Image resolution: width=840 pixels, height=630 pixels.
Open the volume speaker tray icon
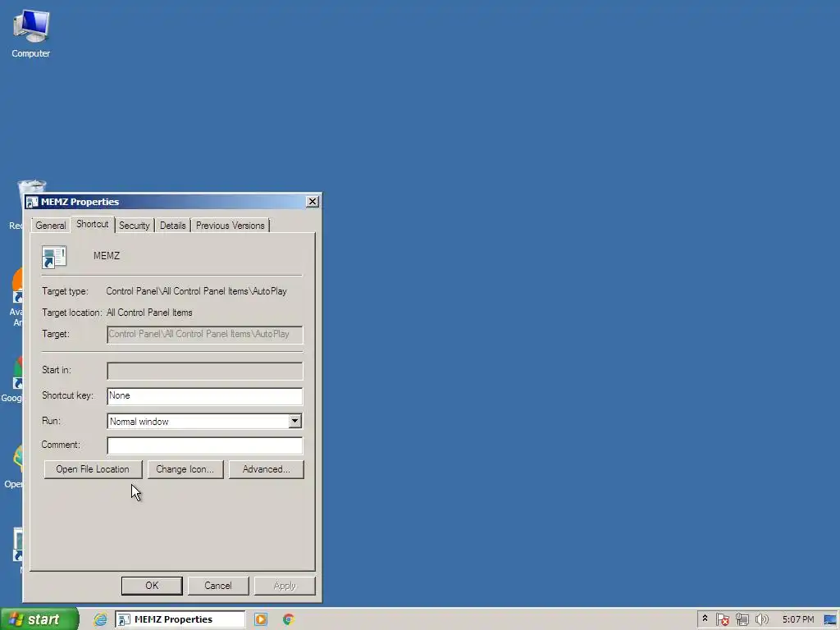(761, 619)
